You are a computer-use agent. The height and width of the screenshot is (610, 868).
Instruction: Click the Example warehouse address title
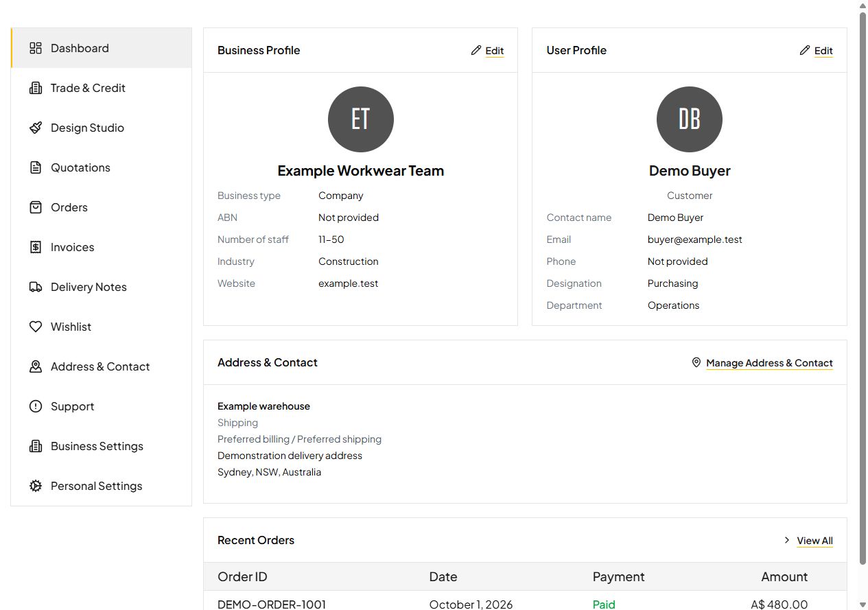tap(263, 406)
